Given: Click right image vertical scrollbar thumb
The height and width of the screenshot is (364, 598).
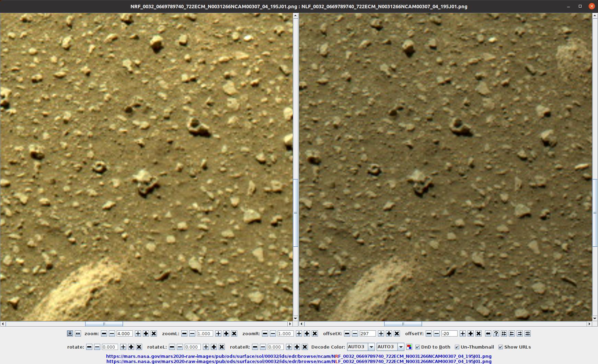Looking at the screenshot, I should click(x=595, y=213).
